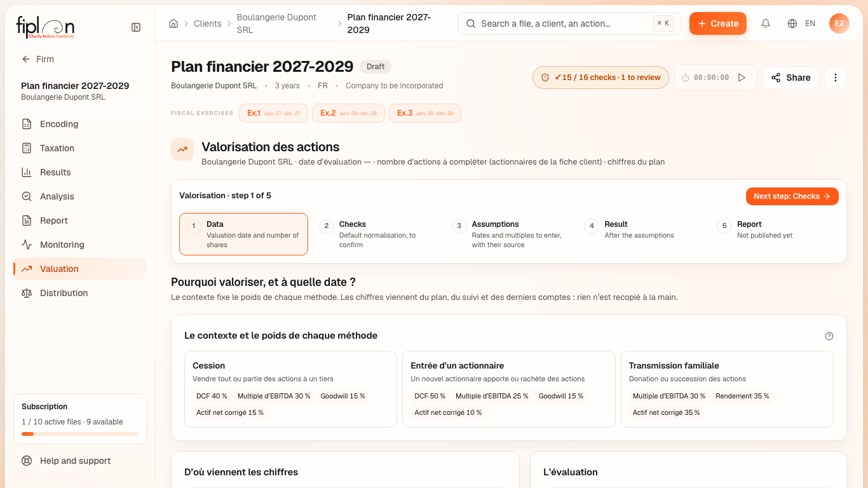Select the Entrée d'un actionnaire card
Viewport: 868px width, 488px height.
(509, 389)
